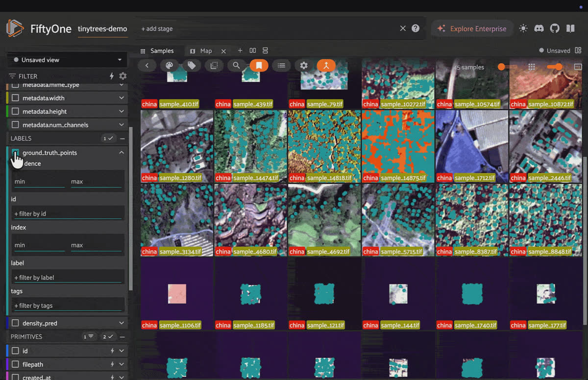Click the Explore Enterprise button
The height and width of the screenshot is (380, 588).
pos(472,28)
